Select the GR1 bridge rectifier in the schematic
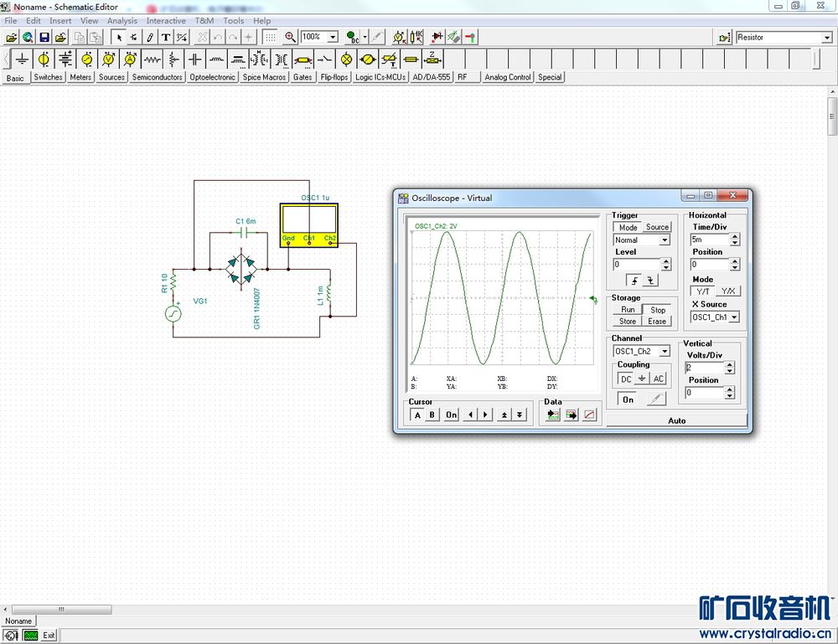838x644 pixels. tap(241, 269)
